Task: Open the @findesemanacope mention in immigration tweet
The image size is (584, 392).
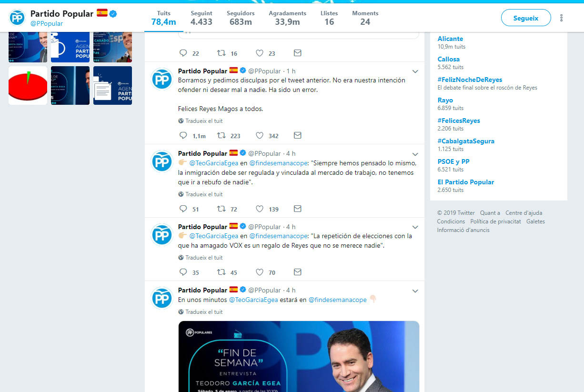Action: click(279, 163)
